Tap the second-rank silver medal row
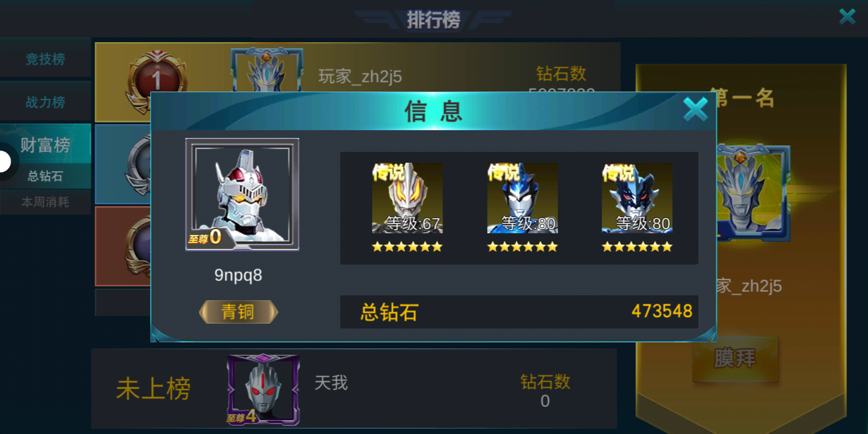Viewport: 868px width, 434px height. pos(123,164)
